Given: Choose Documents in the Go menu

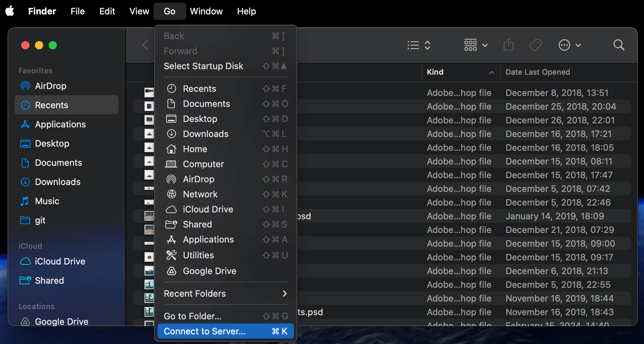Looking at the screenshot, I should coord(226,103).
